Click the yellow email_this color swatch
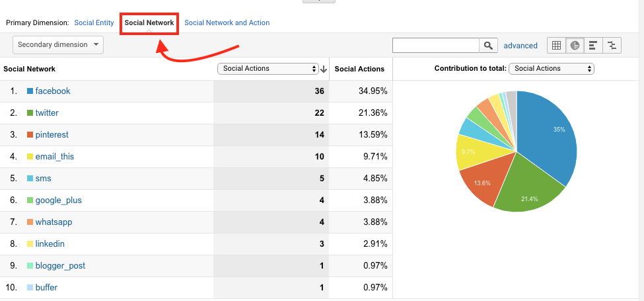 click(x=30, y=157)
